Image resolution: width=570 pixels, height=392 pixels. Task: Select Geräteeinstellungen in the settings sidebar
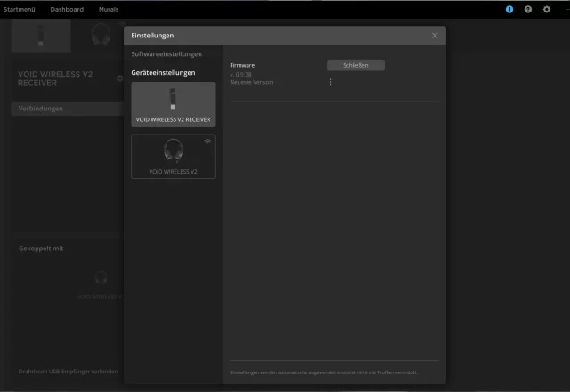click(x=163, y=72)
